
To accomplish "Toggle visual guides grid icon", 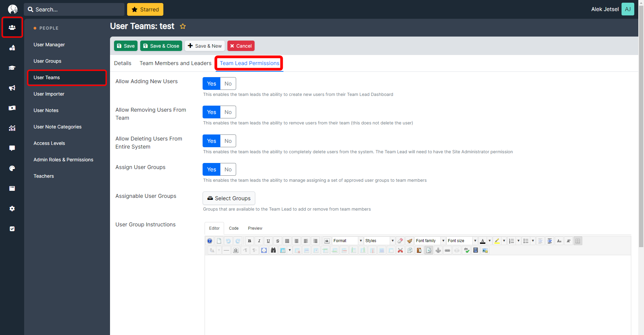I will pyautogui.click(x=578, y=241).
